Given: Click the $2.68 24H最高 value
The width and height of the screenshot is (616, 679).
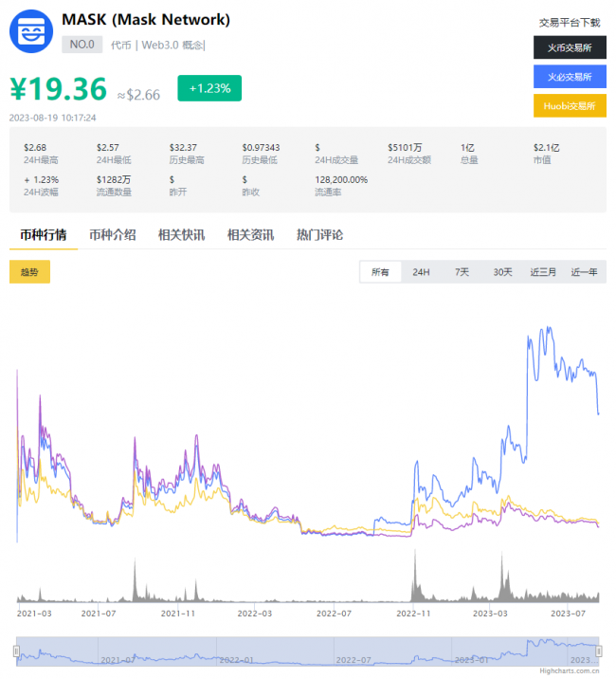Looking at the screenshot, I should click(35, 148).
